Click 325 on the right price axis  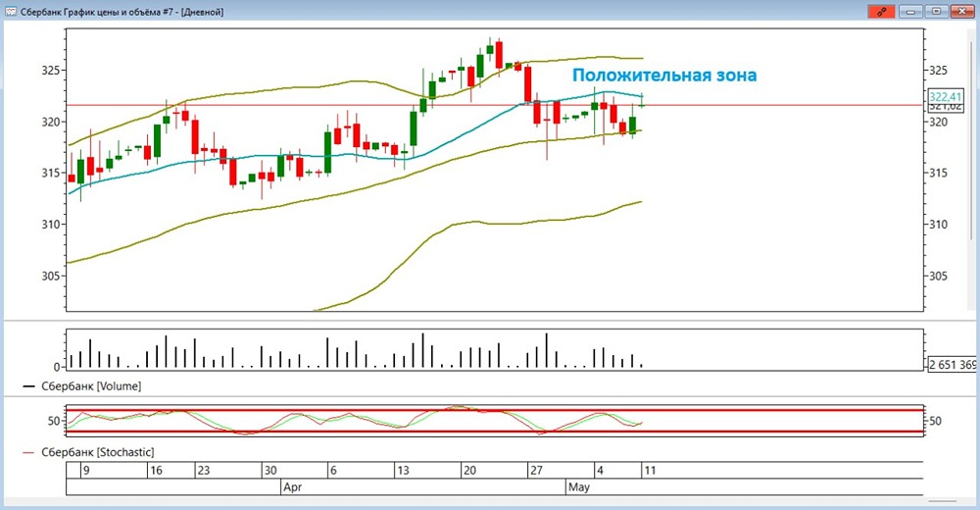pyautogui.click(x=938, y=70)
